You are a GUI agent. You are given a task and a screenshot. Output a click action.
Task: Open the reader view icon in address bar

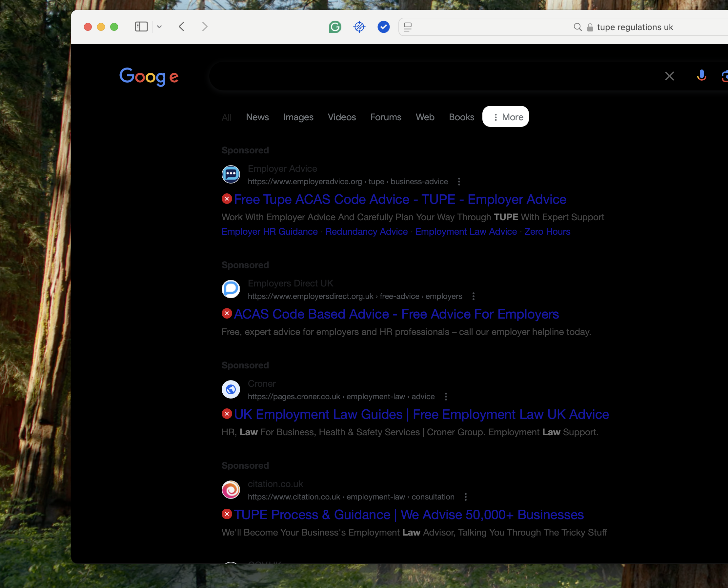click(408, 27)
